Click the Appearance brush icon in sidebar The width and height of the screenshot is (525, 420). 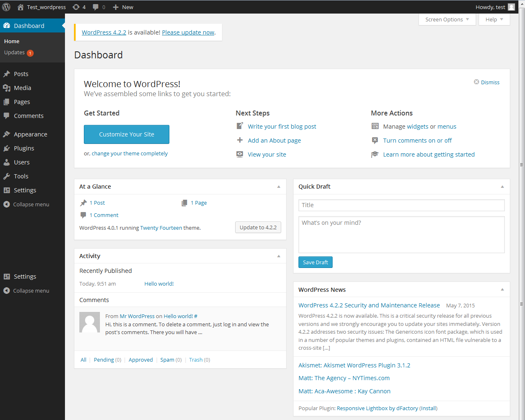pos(7,134)
